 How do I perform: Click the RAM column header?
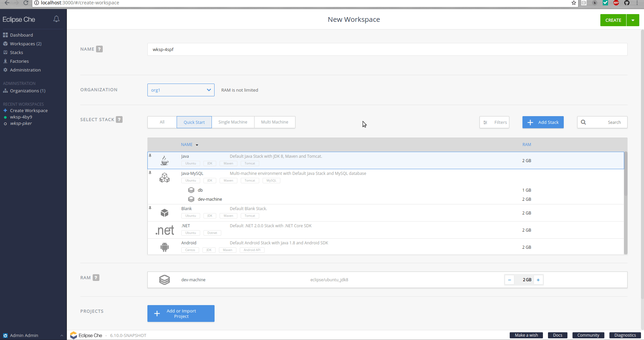tap(526, 145)
